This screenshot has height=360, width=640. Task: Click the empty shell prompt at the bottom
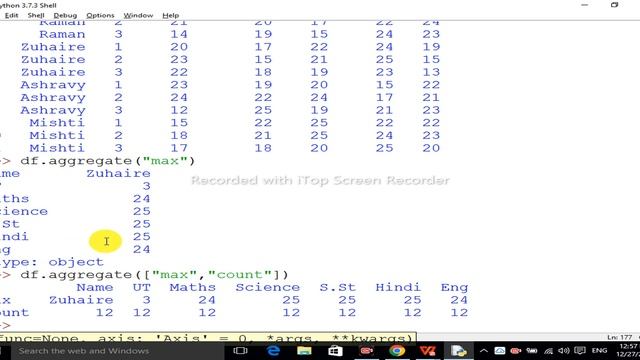(x=6, y=325)
